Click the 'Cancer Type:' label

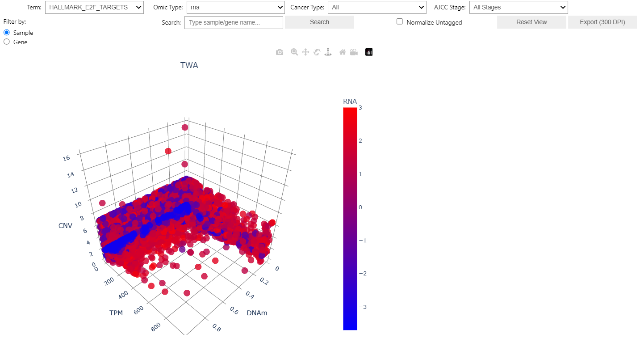click(x=307, y=7)
